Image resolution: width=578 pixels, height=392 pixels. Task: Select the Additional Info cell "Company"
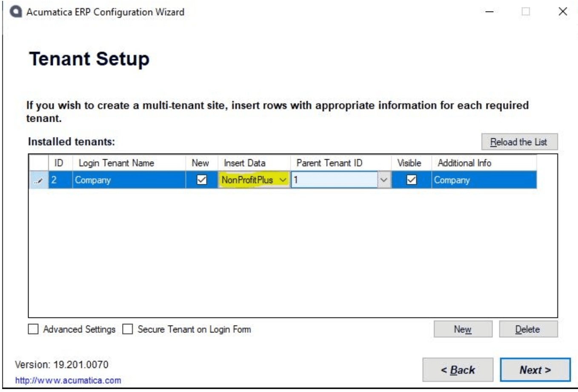point(484,180)
